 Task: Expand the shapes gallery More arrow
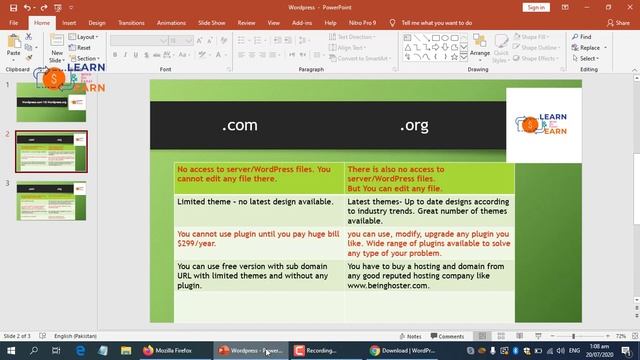point(464,57)
